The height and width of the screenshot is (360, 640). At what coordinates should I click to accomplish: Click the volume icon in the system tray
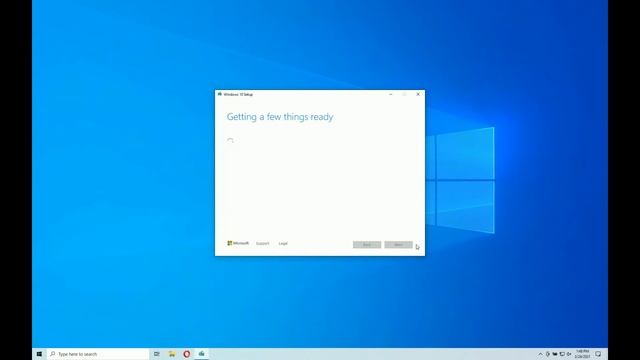tap(569, 354)
